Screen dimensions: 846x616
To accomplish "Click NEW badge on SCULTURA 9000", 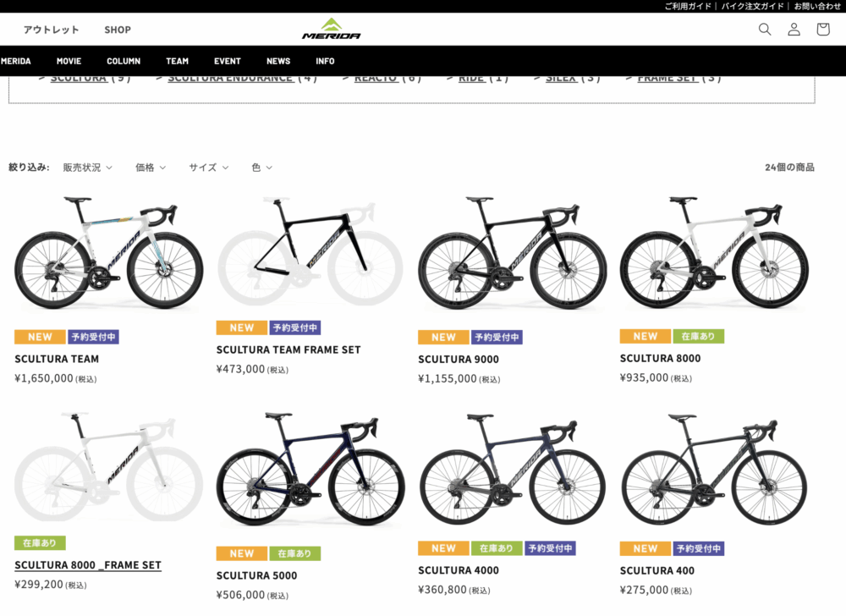I will click(443, 337).
